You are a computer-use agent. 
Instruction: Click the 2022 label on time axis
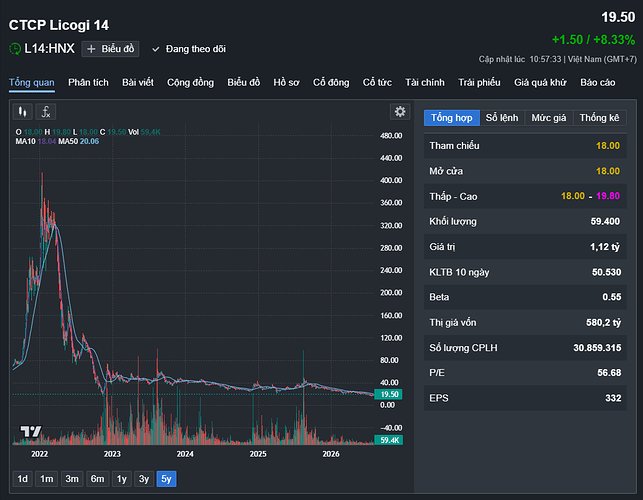(x=39, y=454)
